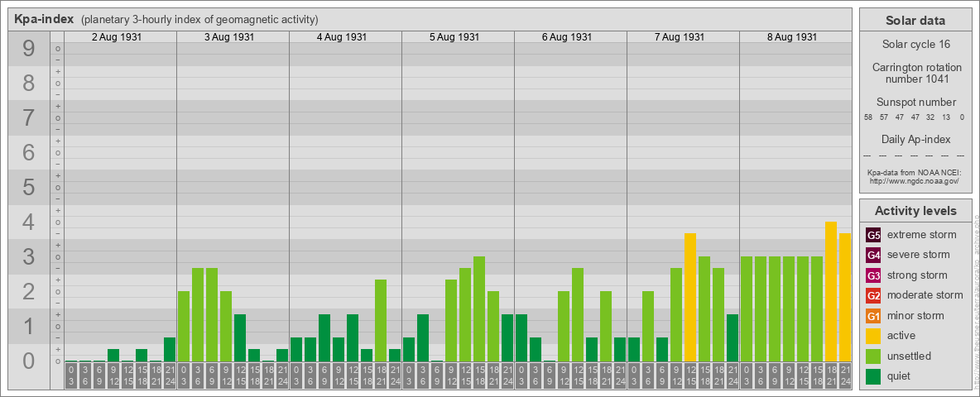The height and width of the screenshot is (397, 980).
Task: Click the dark green quiet legend swatch
Action: tap(873, 376)
